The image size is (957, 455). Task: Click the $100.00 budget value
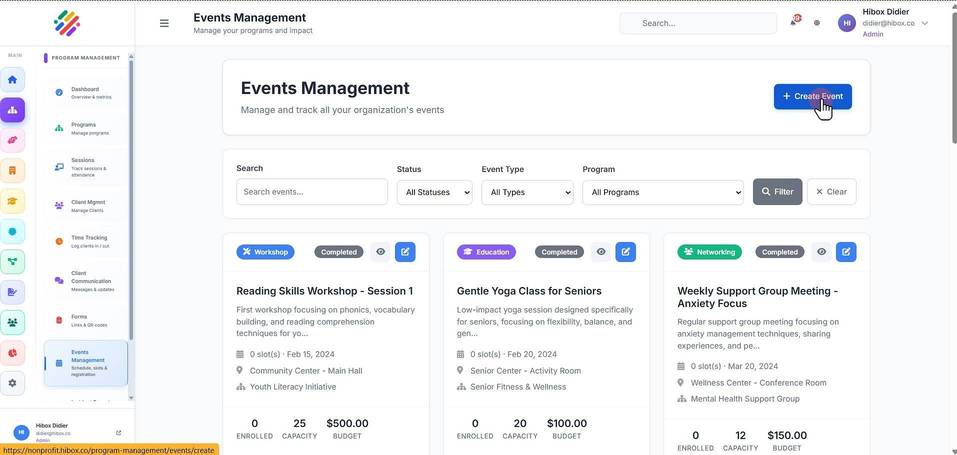point(567,423)
